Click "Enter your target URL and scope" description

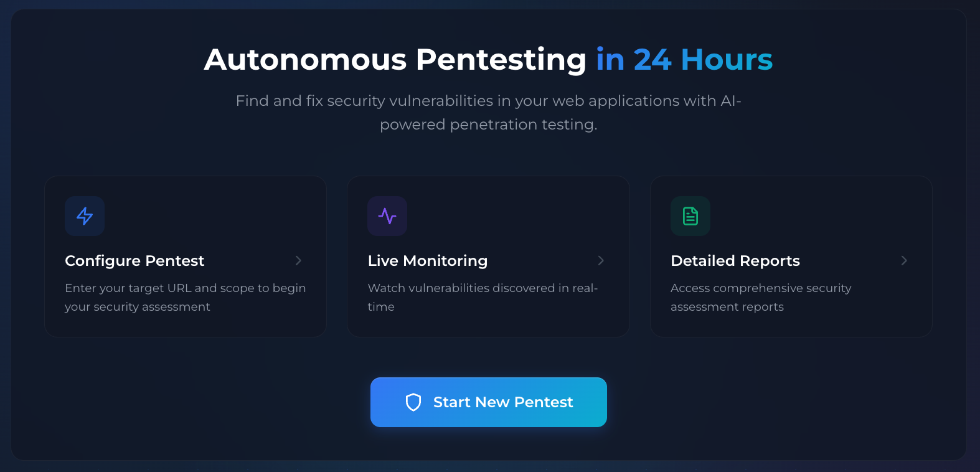pos(185,297)
